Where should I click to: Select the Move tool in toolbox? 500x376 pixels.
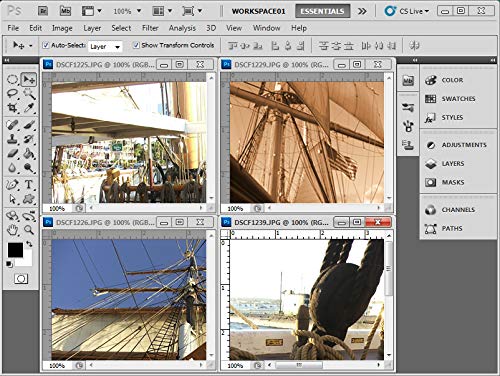29,80
